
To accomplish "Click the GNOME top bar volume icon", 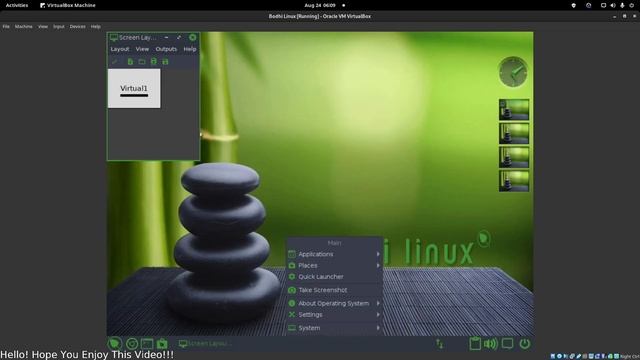I will [x=613, y=5].
